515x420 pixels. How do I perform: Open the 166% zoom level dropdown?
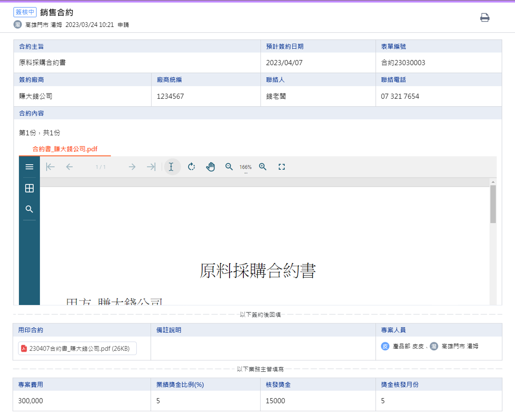[245, 167]
